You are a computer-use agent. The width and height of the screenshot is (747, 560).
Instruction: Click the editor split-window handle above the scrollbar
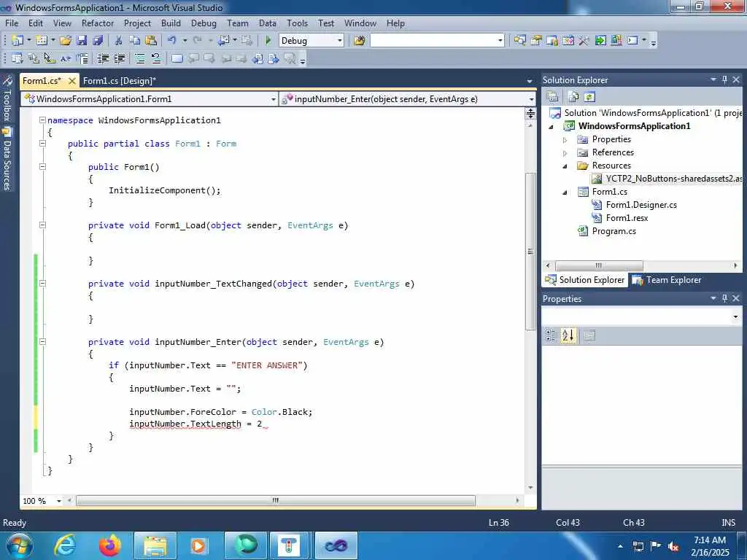click(530, 113)
